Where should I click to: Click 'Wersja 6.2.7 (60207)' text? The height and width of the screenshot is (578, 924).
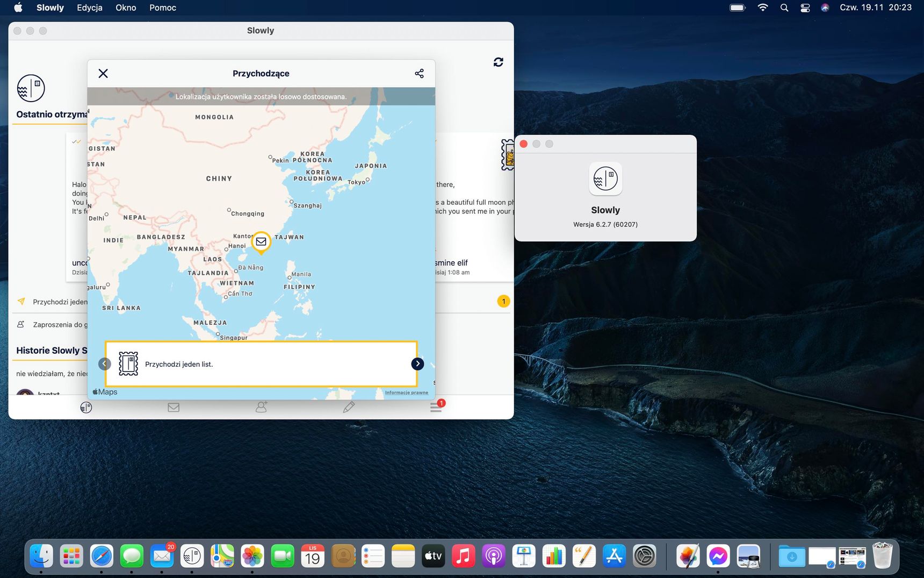point(605,225)
